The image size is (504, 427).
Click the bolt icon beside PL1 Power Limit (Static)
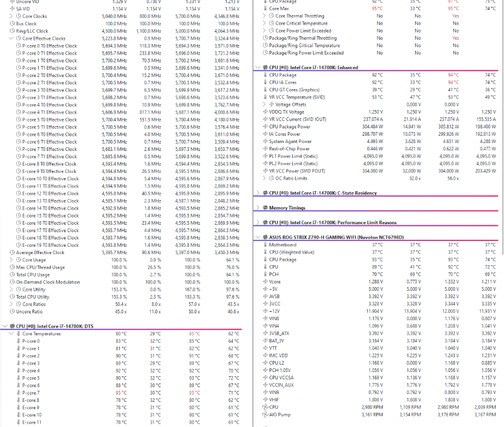265,156
